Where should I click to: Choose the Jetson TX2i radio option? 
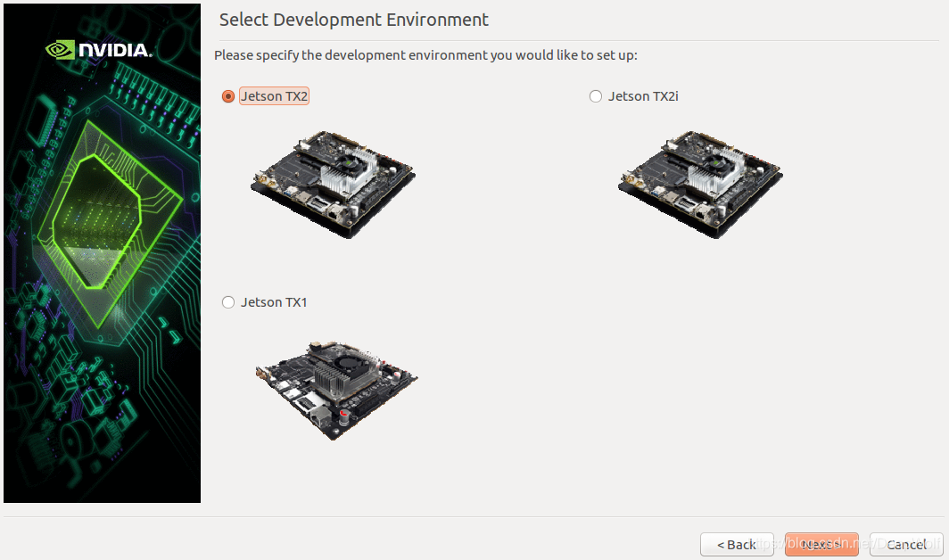(x=596, y=96)
